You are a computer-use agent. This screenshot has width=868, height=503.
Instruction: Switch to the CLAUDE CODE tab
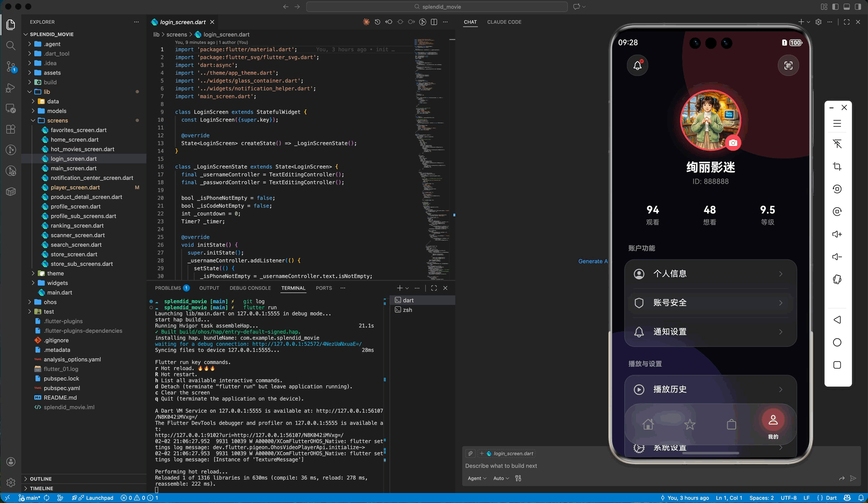pos(504,22)
